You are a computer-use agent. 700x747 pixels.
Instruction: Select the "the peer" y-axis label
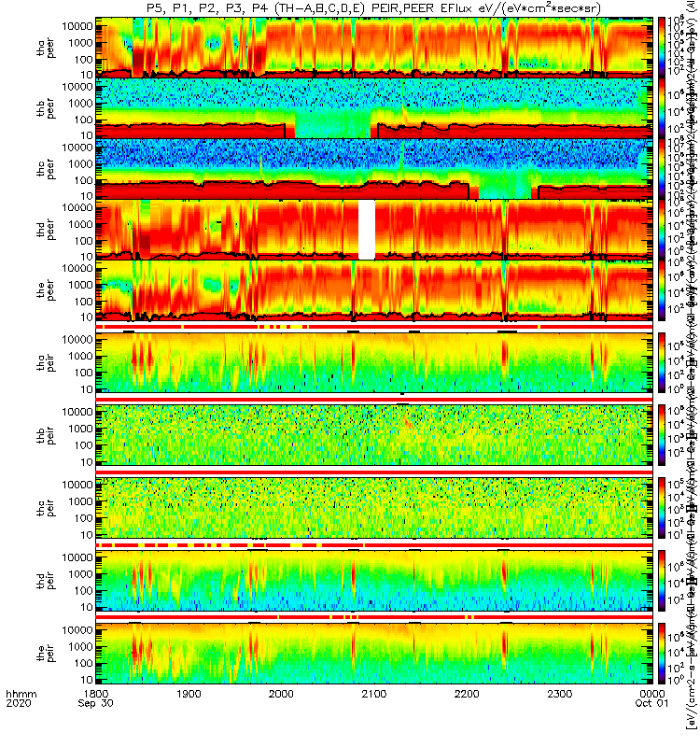pyautogui.click(x=46, y=290)
